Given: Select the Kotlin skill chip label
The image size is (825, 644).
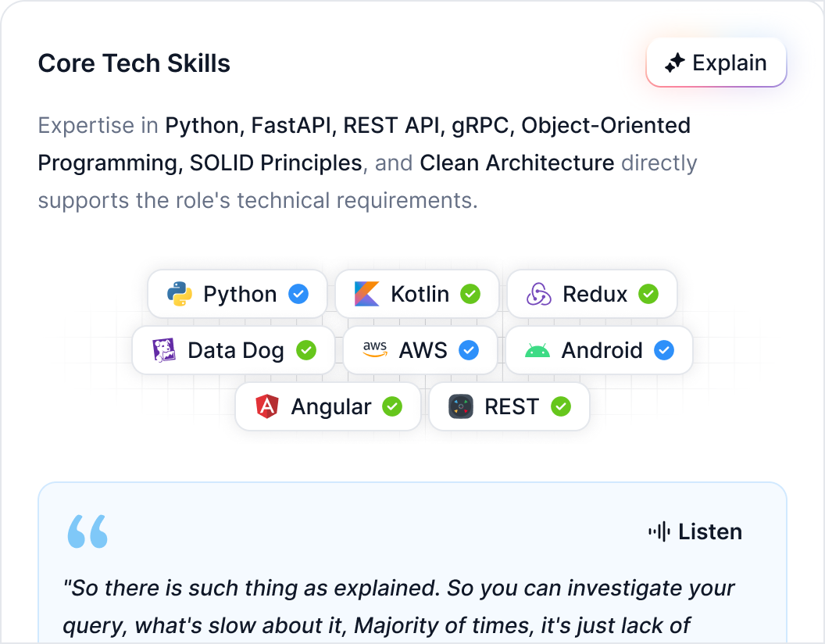Looking at the screenshot, I should click(x=420, y=294).
